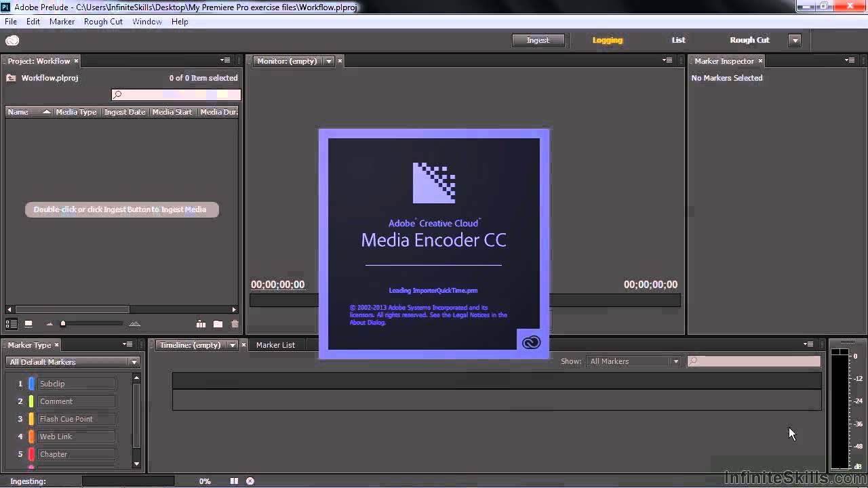Click the Media Type column header
Viewport: 868px width, 488px height.
(x=76, y=112)
